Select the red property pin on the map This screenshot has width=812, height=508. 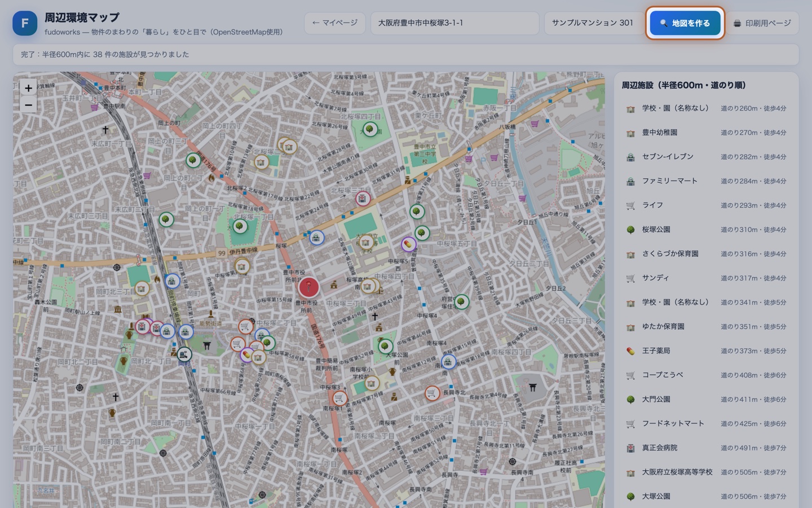pos(308,287)
